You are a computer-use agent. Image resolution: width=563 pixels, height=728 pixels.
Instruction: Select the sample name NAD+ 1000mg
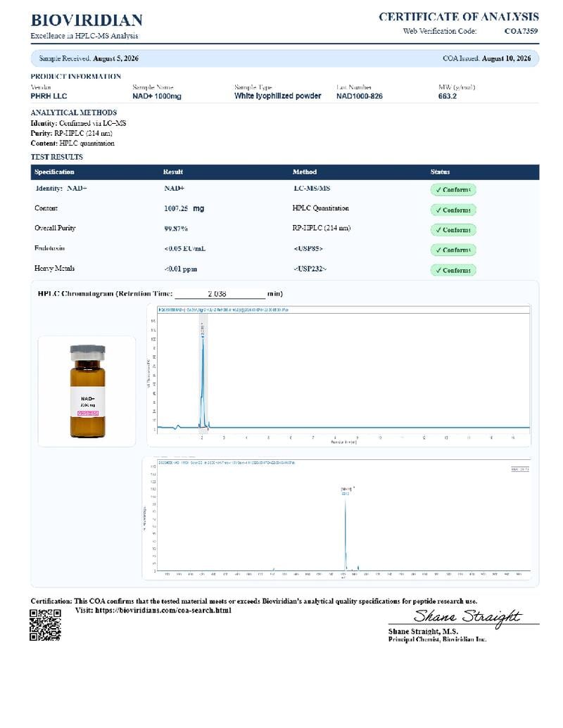(x=157, y=96)
